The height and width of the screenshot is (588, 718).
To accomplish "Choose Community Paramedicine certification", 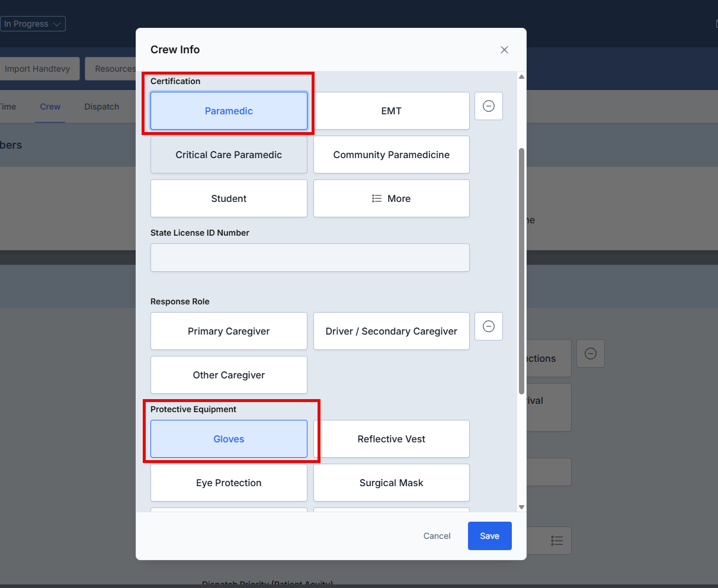I will coord(391,155).
